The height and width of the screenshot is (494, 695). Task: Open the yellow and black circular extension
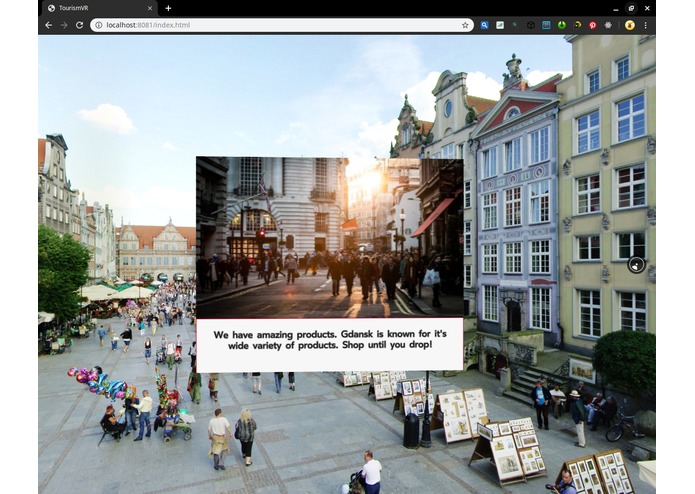pos(577,25)
